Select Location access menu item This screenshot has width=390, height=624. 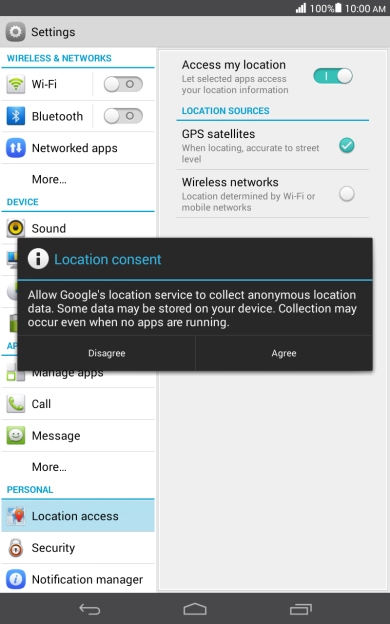point(78,516)
